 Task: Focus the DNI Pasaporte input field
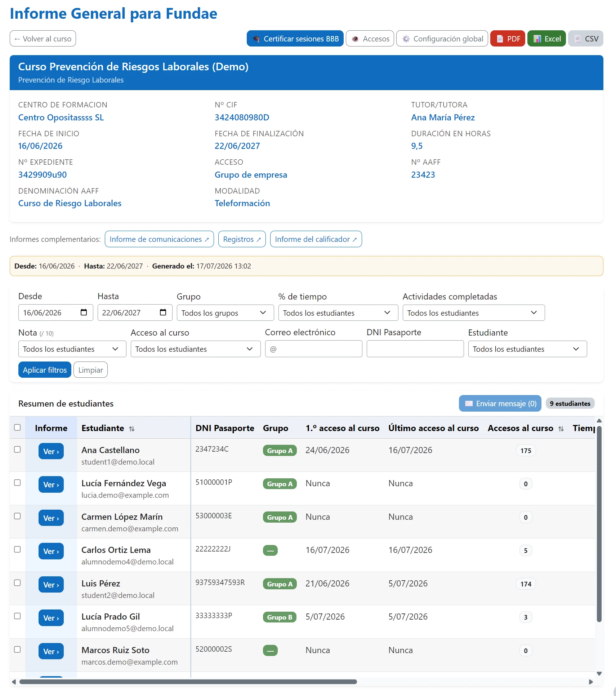pyautogui.click(x=415, y=349)
